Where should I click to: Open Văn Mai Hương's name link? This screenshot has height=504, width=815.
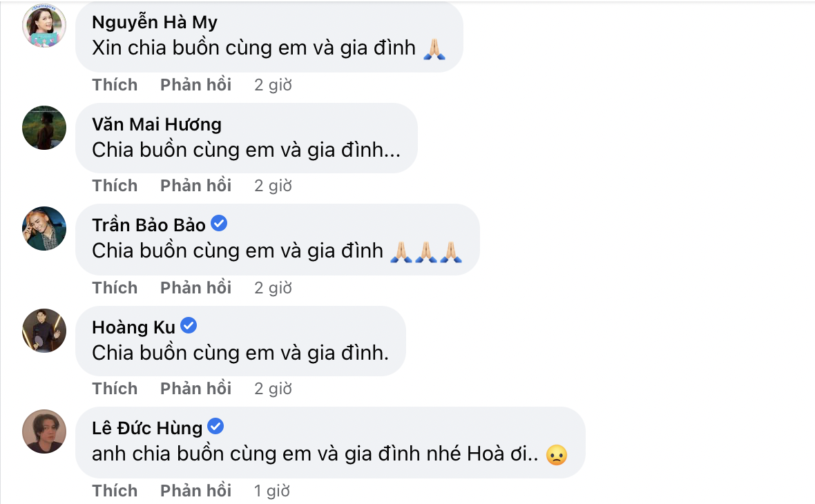click(157, 124)
